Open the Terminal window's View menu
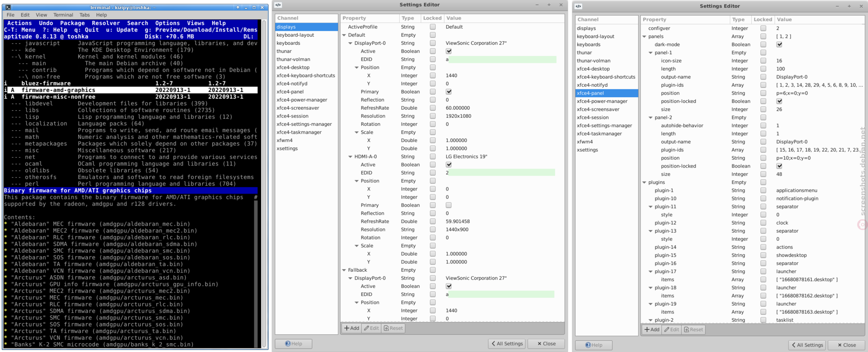Screen dimensions: 868x352 tap(41, 15)
